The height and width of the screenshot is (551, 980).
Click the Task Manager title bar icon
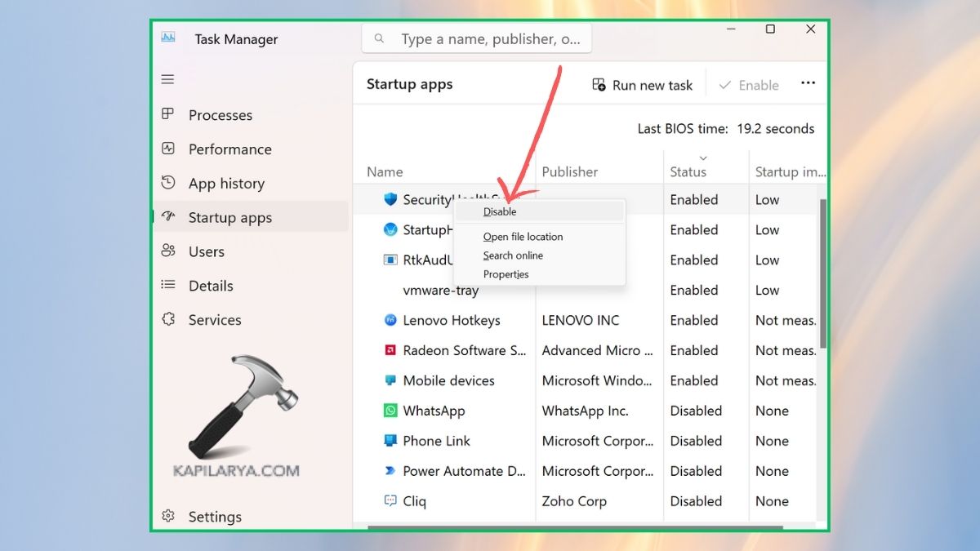point(168,38)
